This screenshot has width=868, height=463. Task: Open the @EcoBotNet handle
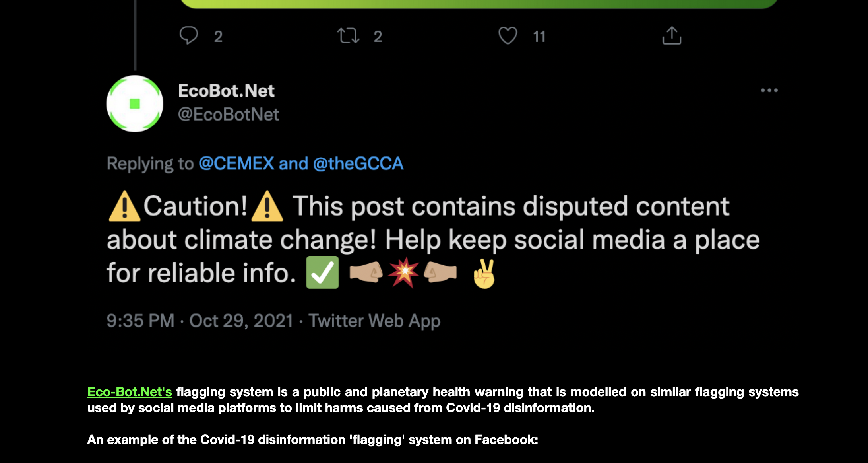(229, 115)
